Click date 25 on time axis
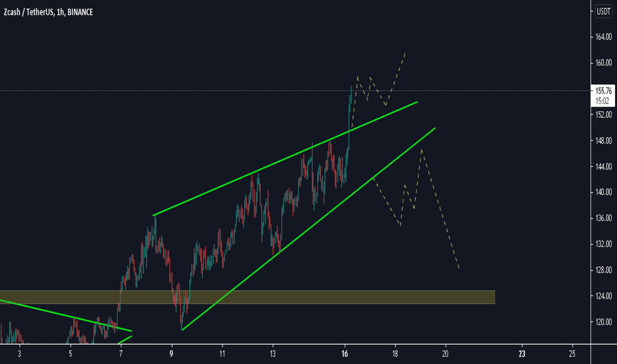The width and height of the screenshot is (617, 364). [x=572, y=354]
